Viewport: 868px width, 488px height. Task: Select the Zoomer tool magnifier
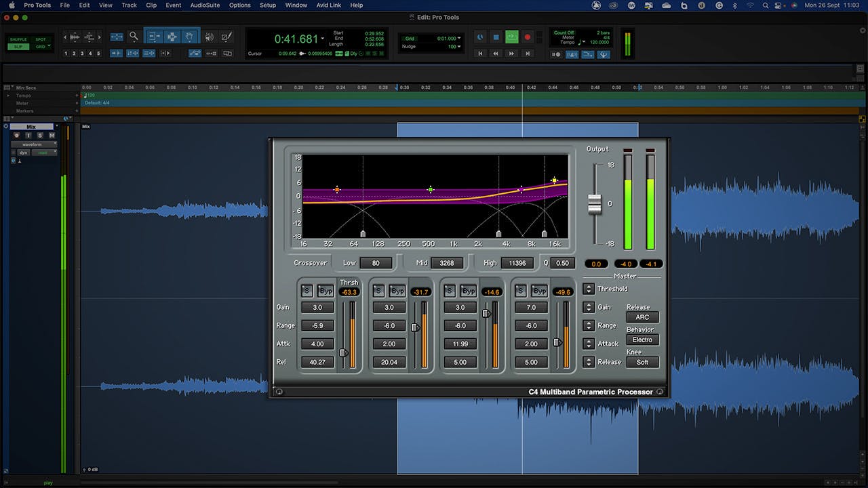pos(134,36)
